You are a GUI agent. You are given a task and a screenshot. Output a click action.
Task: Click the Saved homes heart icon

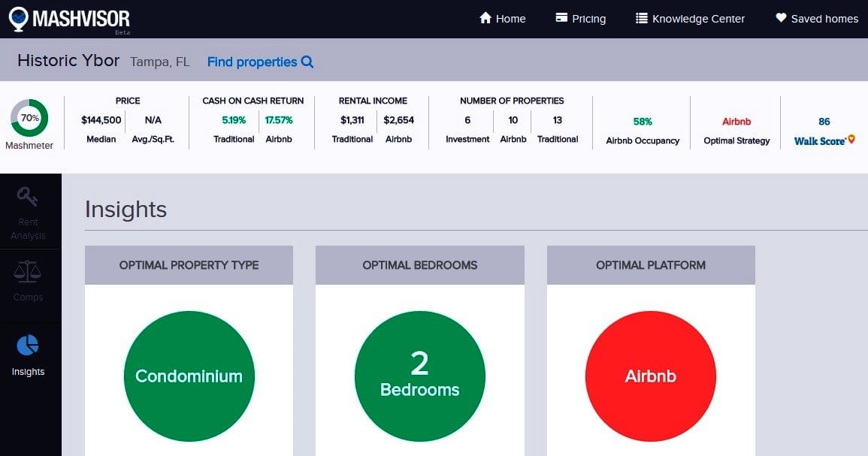[x=781, y=18]
